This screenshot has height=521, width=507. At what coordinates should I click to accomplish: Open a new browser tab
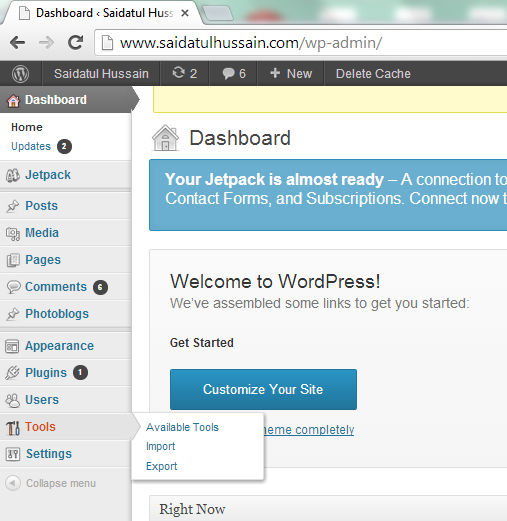pos(218,13)
